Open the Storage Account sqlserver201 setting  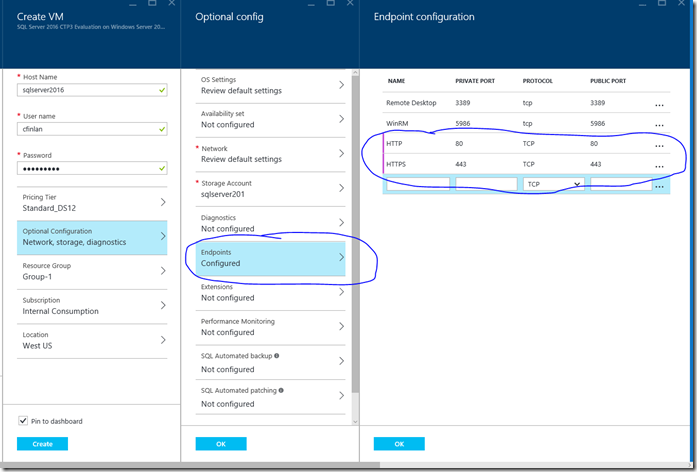[x=271, y=189]
